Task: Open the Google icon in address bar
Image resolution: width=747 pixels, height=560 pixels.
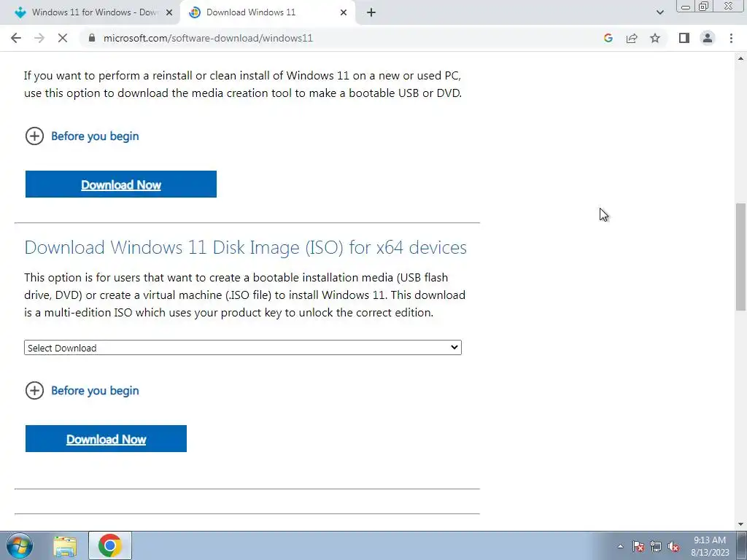Action: click(608, 38)
